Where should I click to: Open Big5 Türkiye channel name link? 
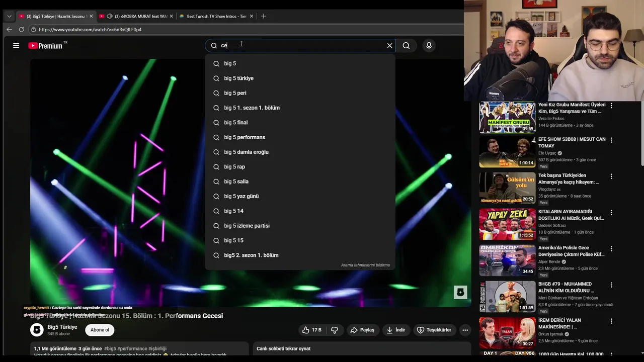coord(62,327)
